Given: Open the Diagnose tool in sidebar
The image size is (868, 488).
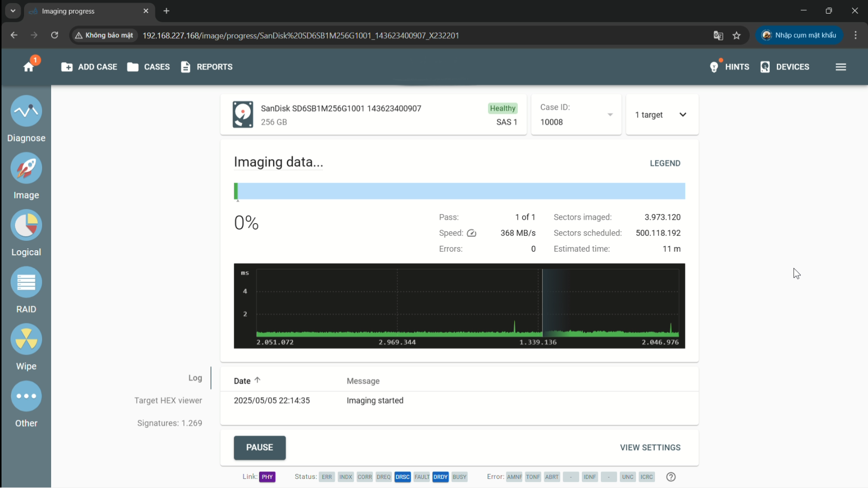Looking at the screenshot, I should tap(26, 118).
